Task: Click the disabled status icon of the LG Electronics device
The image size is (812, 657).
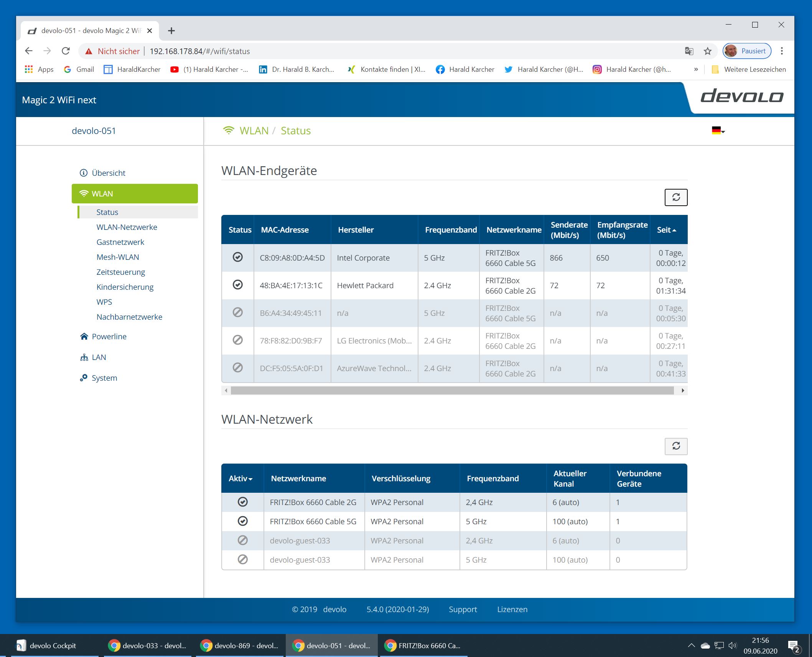Action: tap(238, 340)
